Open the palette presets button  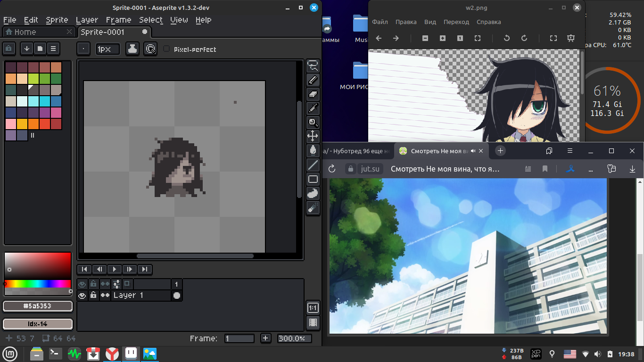(40, 49)
